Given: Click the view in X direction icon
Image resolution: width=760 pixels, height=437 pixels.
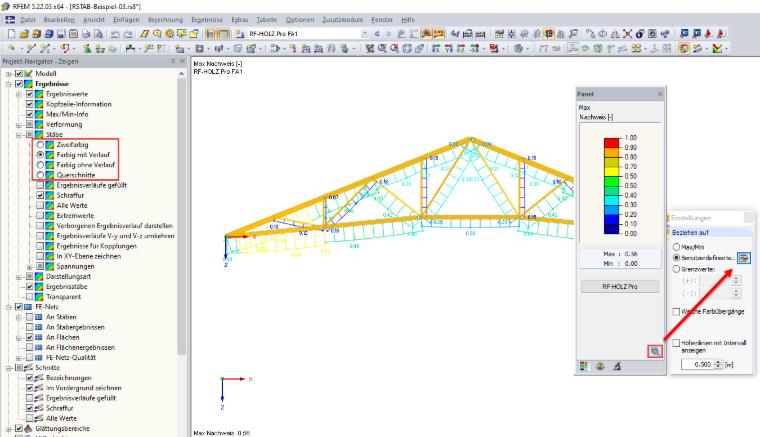Looking at the screenshot, I should pos(436,48).
